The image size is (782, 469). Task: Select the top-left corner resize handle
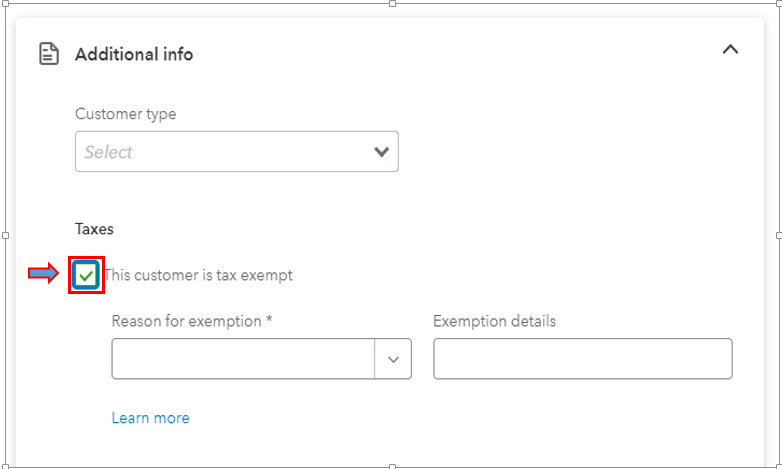[x=5, y=3]
